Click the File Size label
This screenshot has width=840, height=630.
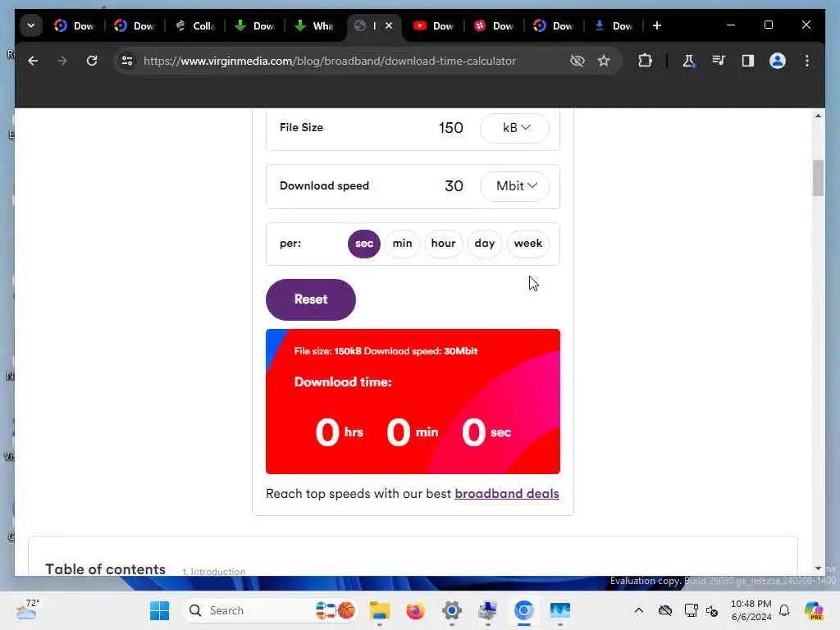click(x=301, y=127)
